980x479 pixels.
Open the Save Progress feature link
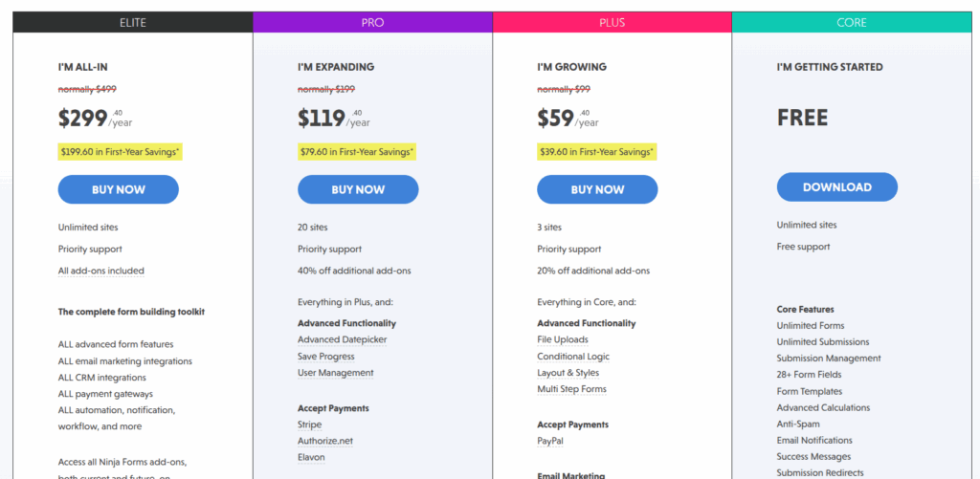pyautogui.click(x=325, y=357)
